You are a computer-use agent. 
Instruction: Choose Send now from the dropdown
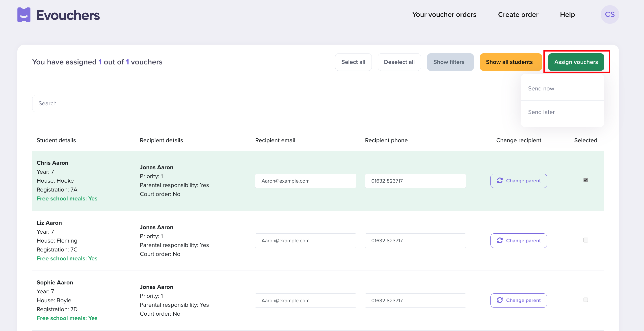click(562, 88)
